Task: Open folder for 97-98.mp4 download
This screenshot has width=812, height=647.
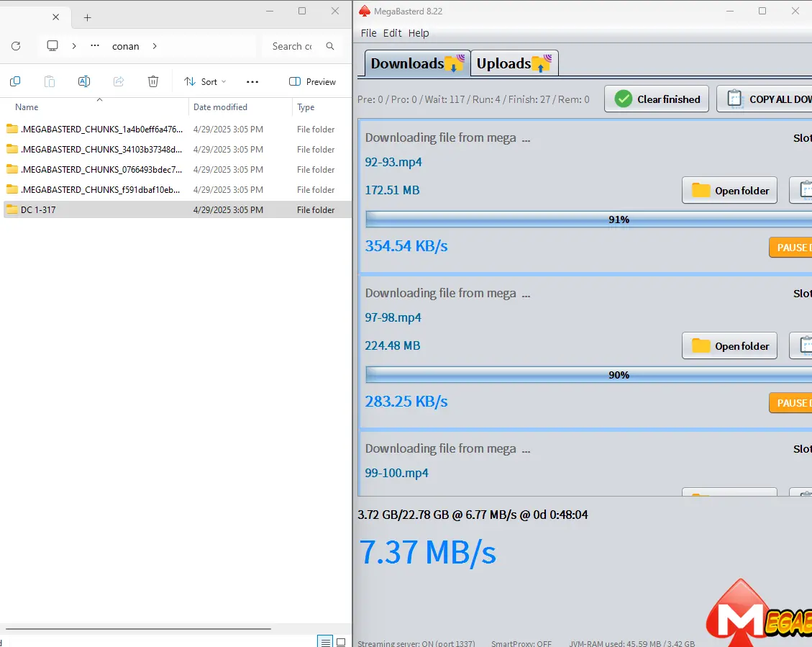Action: [x=729, y=345]
